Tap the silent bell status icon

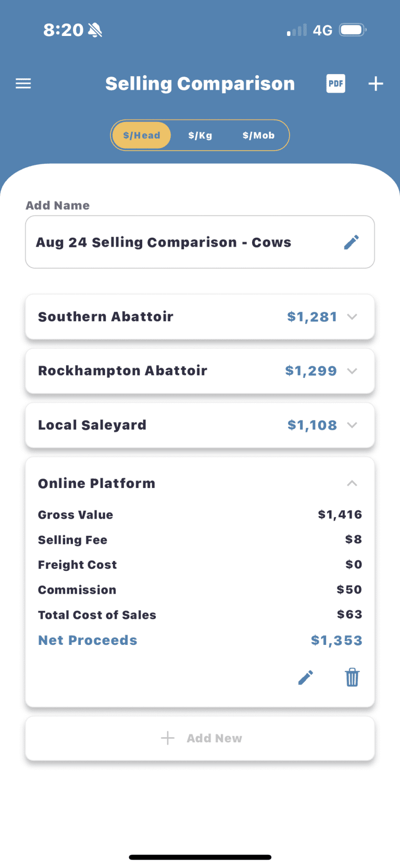(x=95, y=30)
